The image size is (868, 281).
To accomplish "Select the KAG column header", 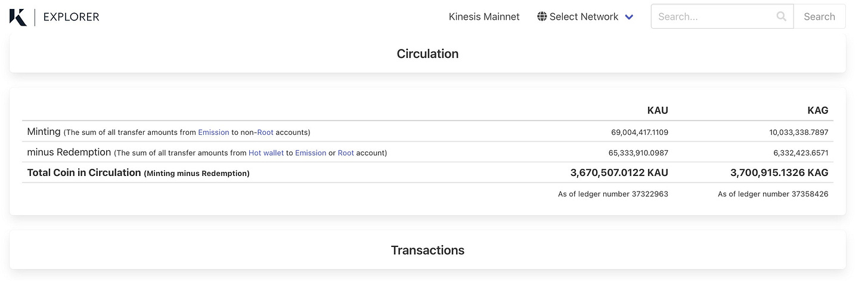I will pyautogui.click(x=817, y=110).
